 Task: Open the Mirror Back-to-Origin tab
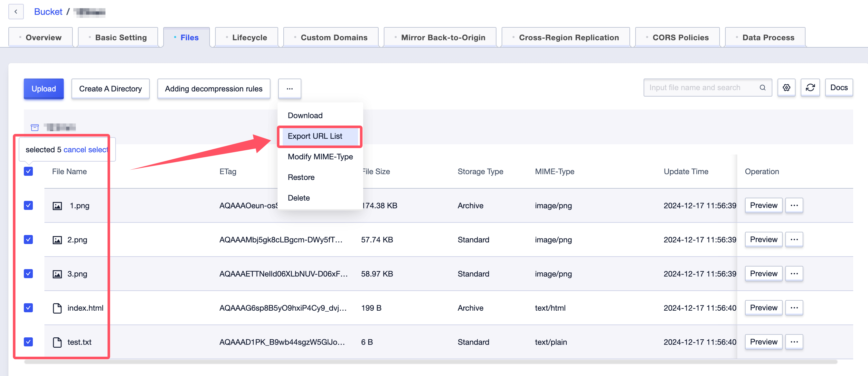(x=440, y=37)
